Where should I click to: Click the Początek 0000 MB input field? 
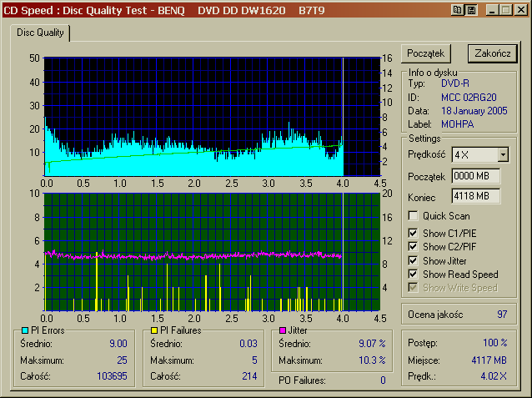tap(475, 176)
